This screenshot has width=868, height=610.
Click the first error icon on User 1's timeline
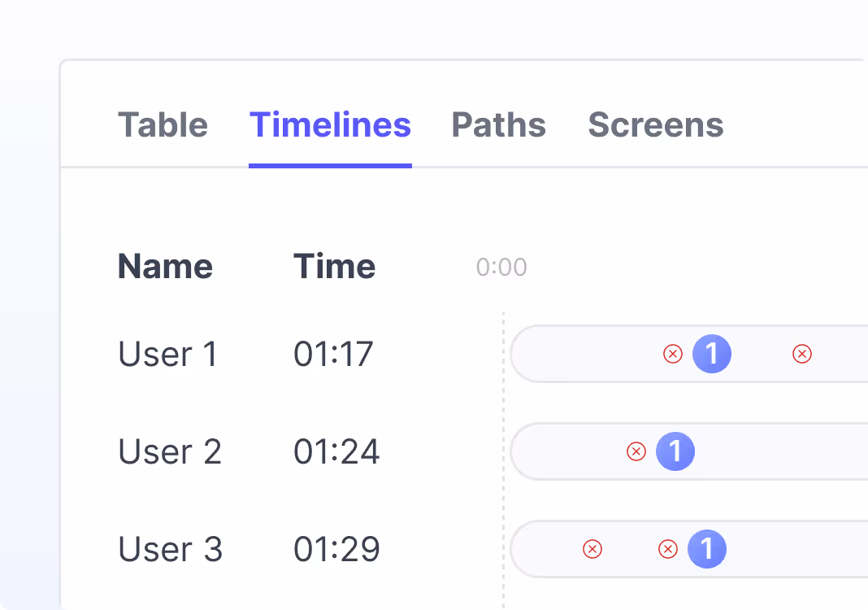pos(672,354)
